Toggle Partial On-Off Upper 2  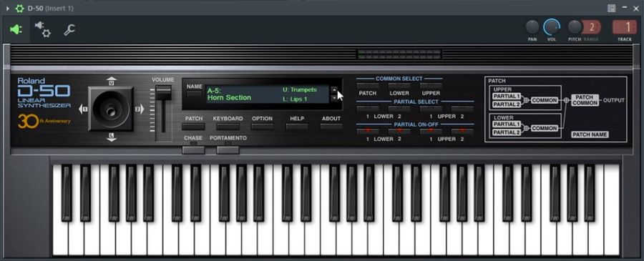click(x=462, y=132)
